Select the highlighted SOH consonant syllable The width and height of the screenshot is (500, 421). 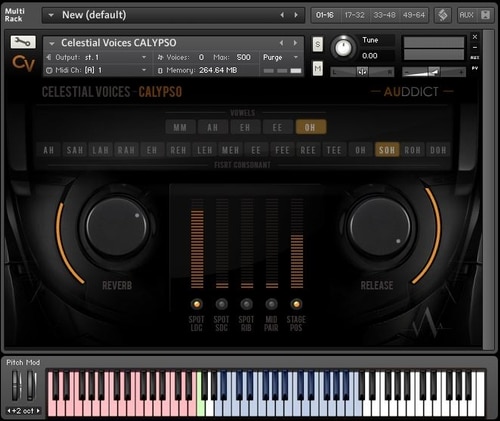click(x=387, y=150)
